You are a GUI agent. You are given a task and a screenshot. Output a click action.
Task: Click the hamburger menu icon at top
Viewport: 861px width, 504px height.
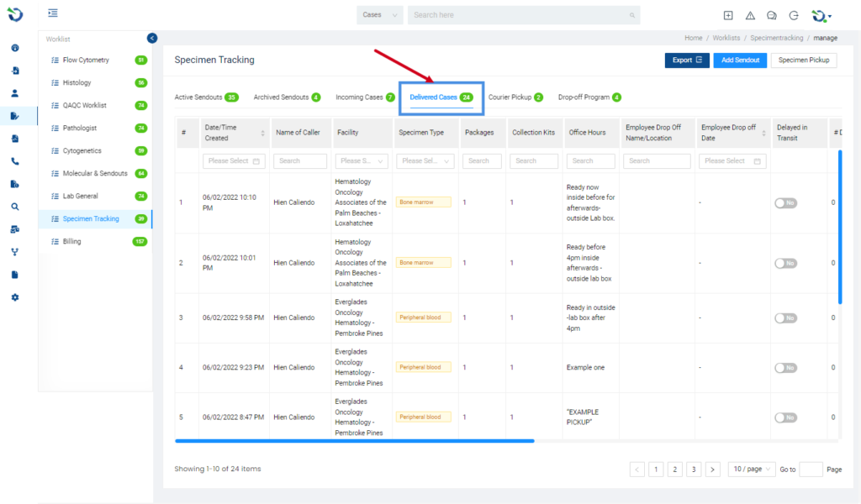(x=53, y=13)
